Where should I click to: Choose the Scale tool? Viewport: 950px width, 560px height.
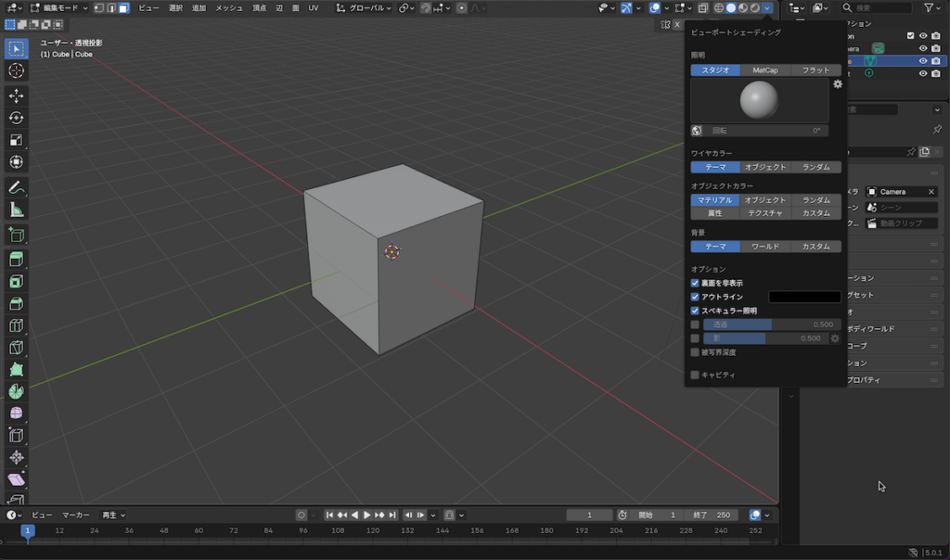click(16, 140)
